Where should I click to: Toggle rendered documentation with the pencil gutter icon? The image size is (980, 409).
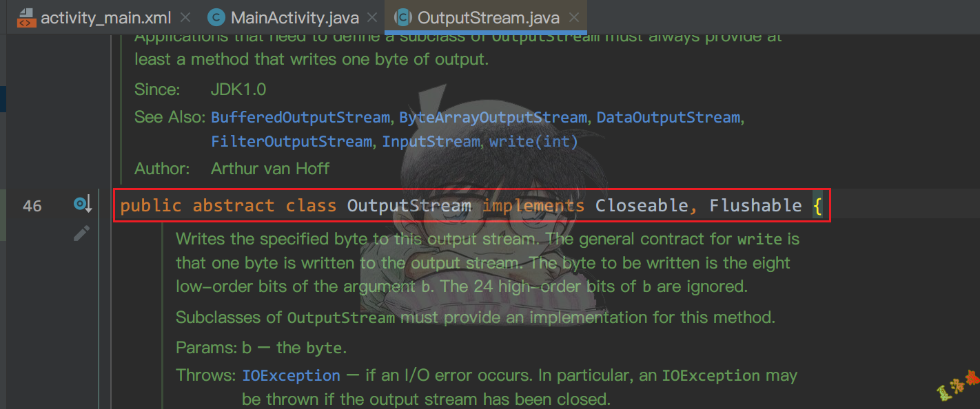[81, 233]
